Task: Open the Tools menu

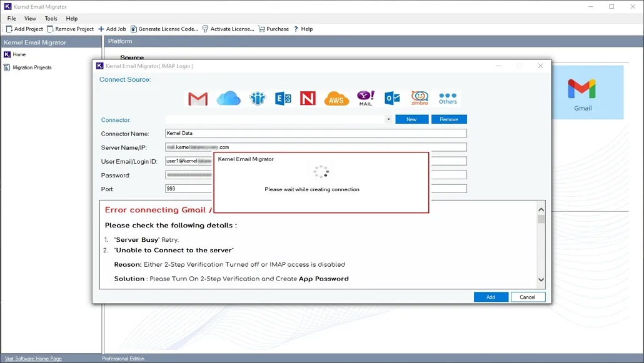Action: pos(51,18)
